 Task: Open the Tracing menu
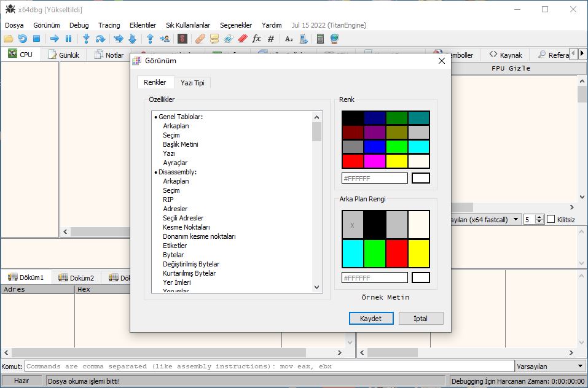point(109,25)
